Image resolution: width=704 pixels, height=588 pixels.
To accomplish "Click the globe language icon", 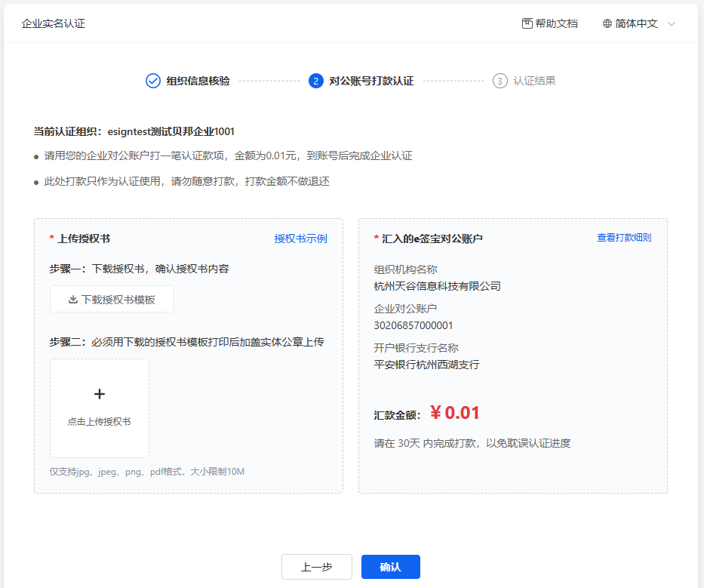I will [607, 23].
